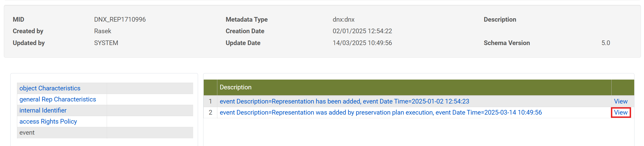The height and width of the screenshot is (146, 644).
Task: Click the Schema Version value 5.0
Action: [605, 43]
